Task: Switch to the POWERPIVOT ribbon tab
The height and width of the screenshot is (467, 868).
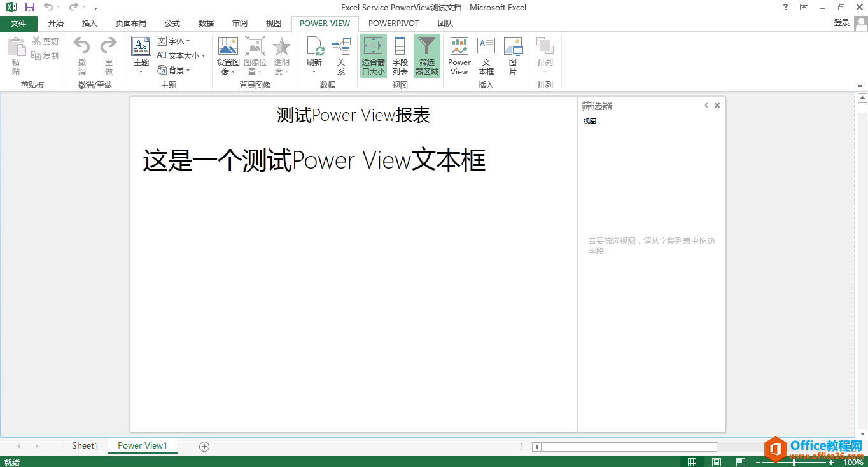Action: pyautogui.click(x=393, y=23)
